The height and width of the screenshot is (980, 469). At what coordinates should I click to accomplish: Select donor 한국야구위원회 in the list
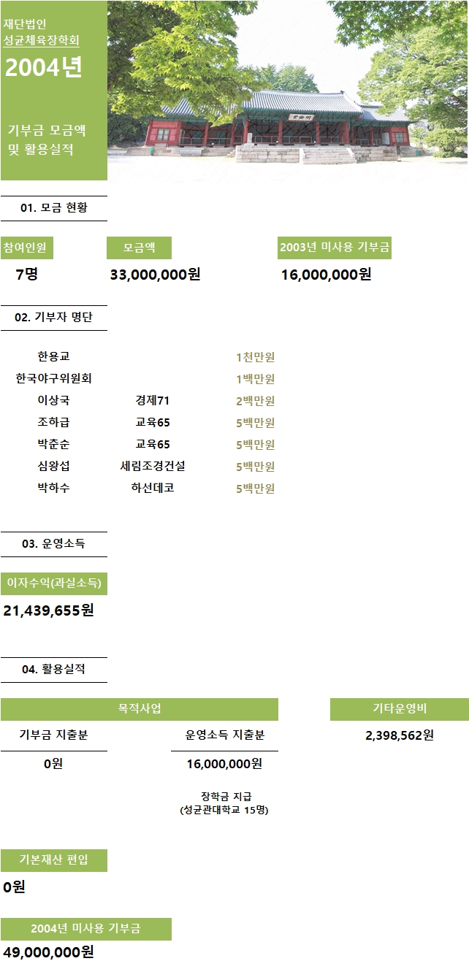[53, 379]
